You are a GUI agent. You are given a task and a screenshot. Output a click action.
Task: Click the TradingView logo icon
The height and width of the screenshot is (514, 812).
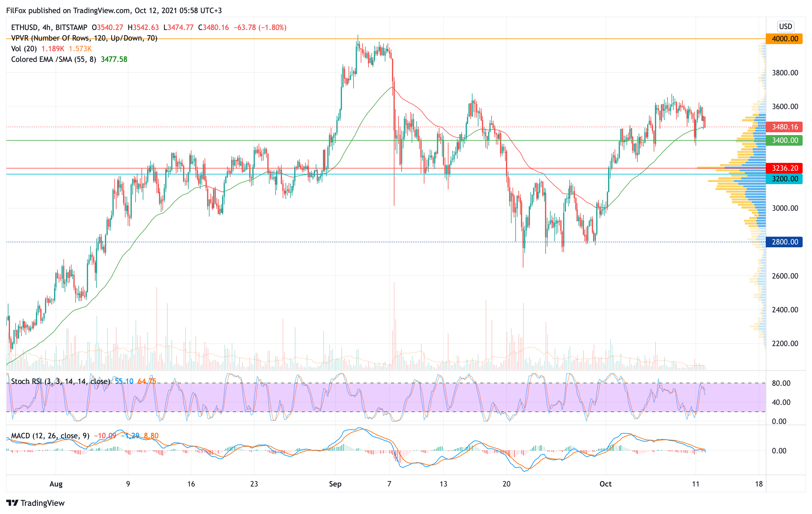pos(12,502)
